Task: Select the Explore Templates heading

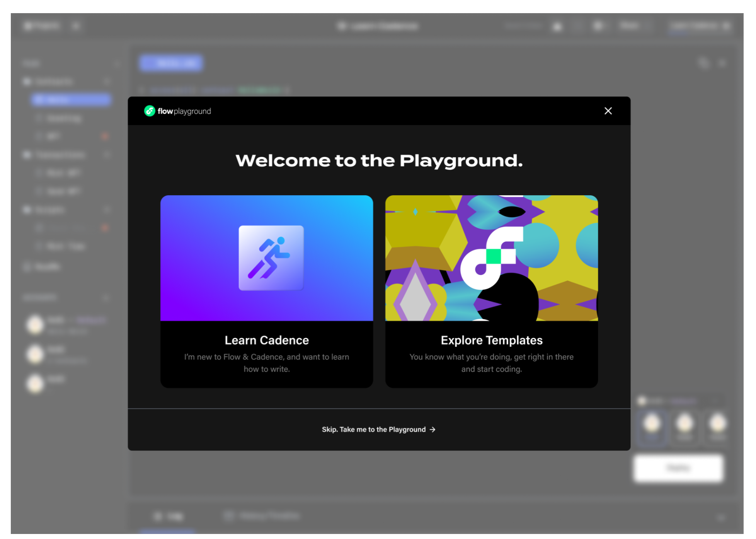Action: 492,340
